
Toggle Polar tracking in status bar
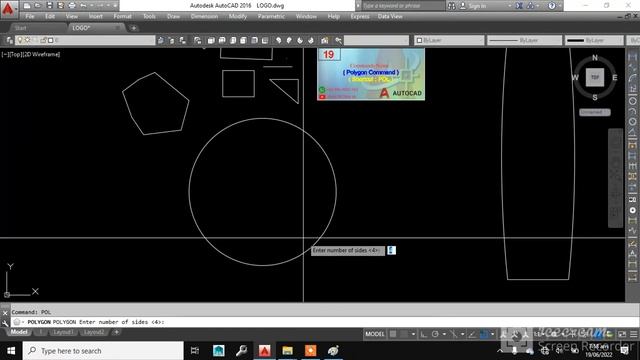pos(435,334)
